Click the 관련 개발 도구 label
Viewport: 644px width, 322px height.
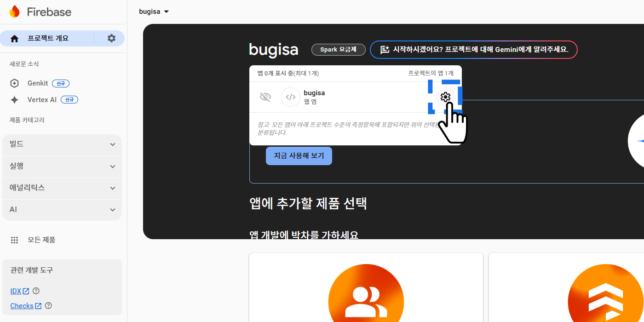(x=32, y=270)
